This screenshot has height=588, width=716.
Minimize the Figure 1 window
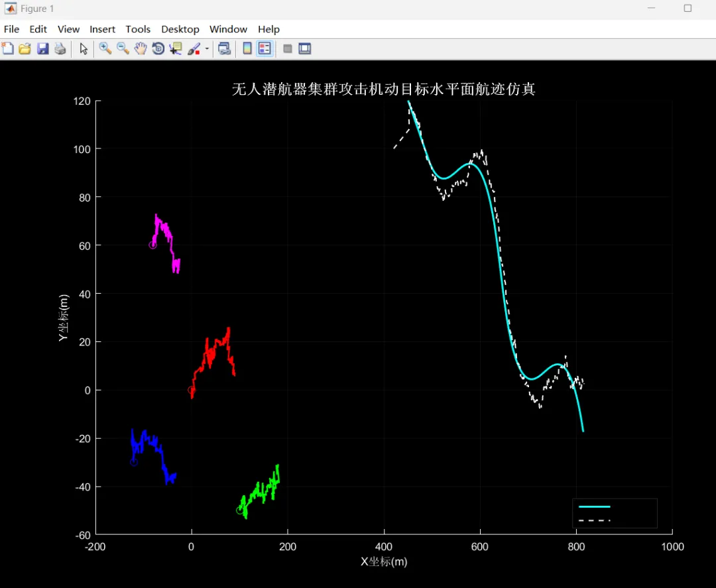(652, 8)
